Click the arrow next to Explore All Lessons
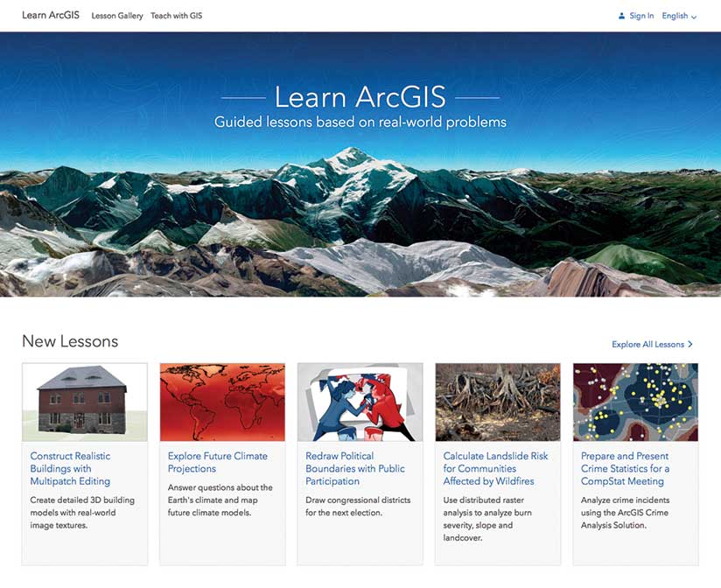The height and width of the screenshot is (588, 721). tap(689, 345)
